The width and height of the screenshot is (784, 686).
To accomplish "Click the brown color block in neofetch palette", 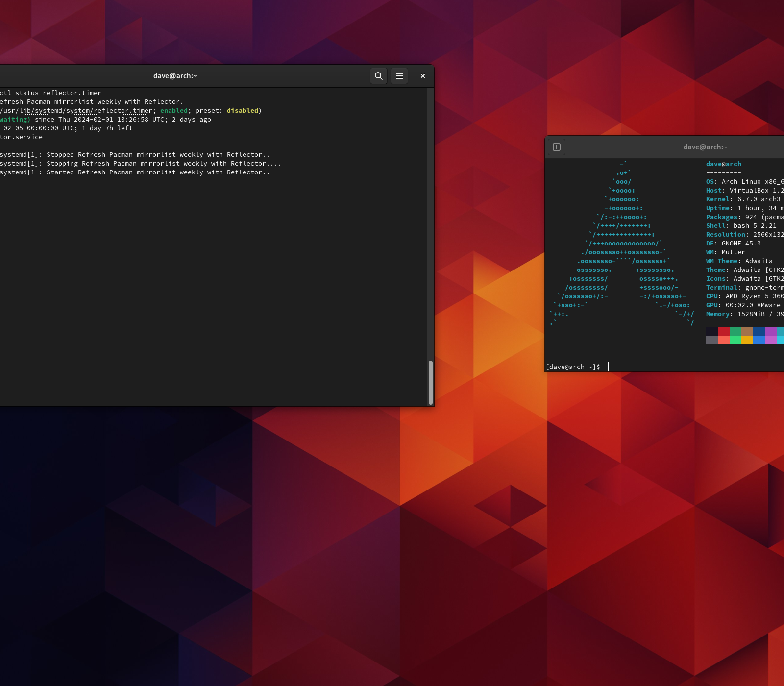I will (x=747, y=331).
